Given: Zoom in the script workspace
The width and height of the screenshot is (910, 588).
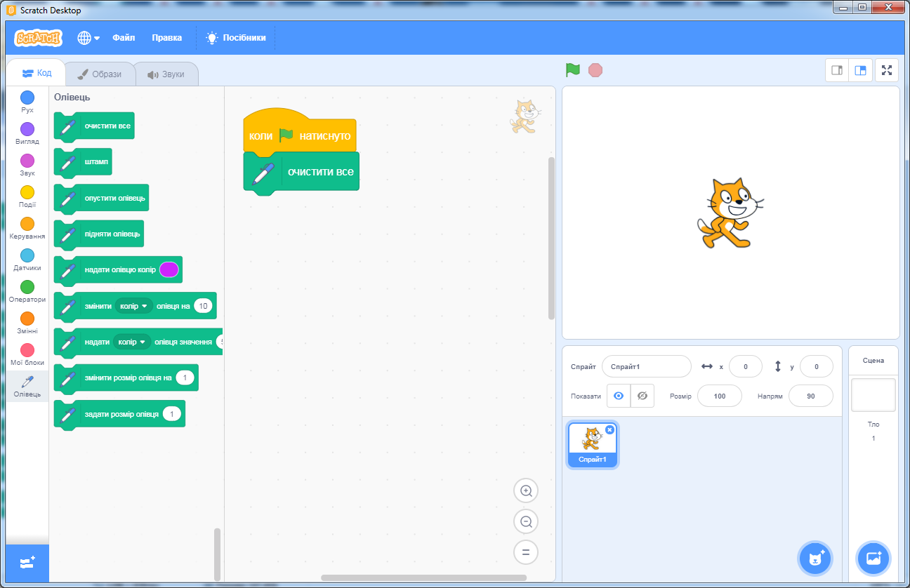Looking at the screenshot, I should click(526, 490).
